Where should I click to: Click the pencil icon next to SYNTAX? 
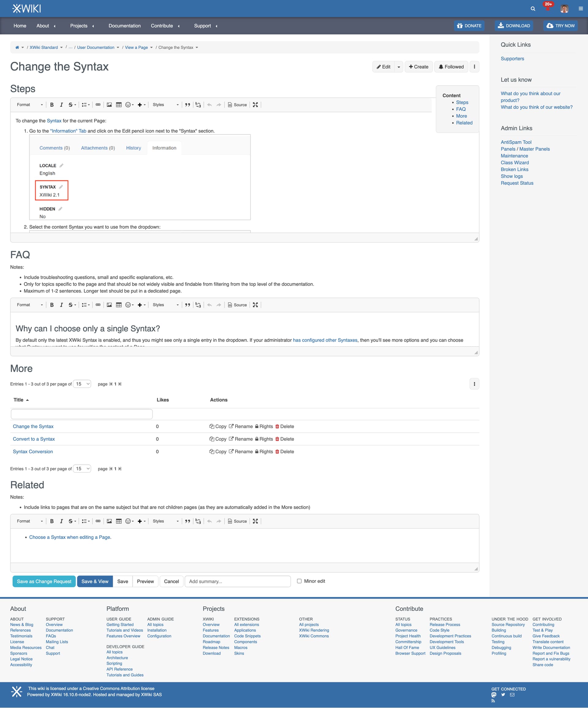[x=61, y=187]
